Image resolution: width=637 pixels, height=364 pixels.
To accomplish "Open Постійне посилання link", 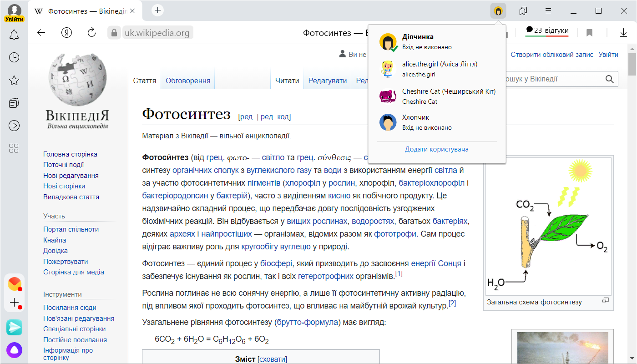I will (x=75, y=340).
